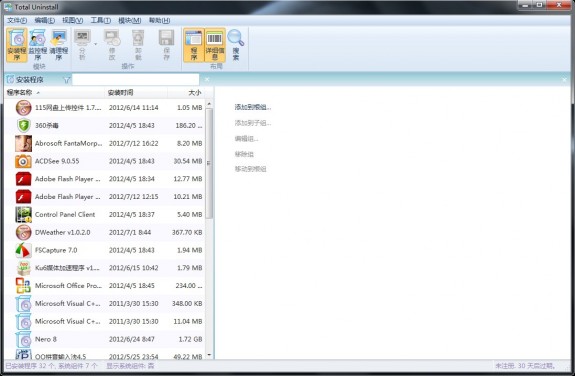Click the program list vertical scrollbar thumb
This screenshot has height=376, width=575.
click(209, 163)
